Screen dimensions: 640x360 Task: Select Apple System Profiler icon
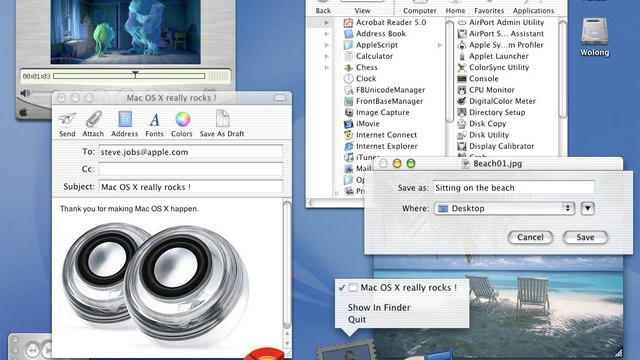(x=462, y=45)
